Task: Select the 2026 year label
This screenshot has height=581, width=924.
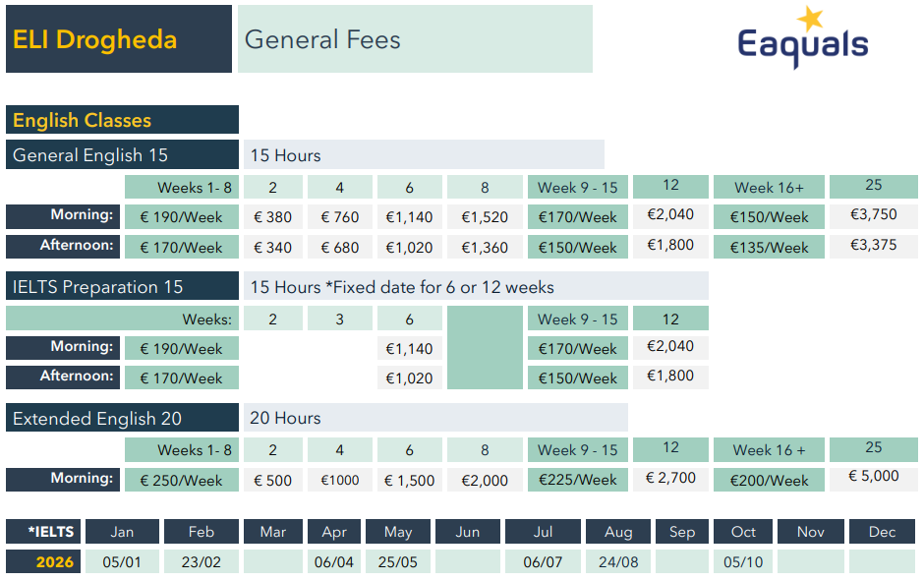Action: (x=43, y=561)
